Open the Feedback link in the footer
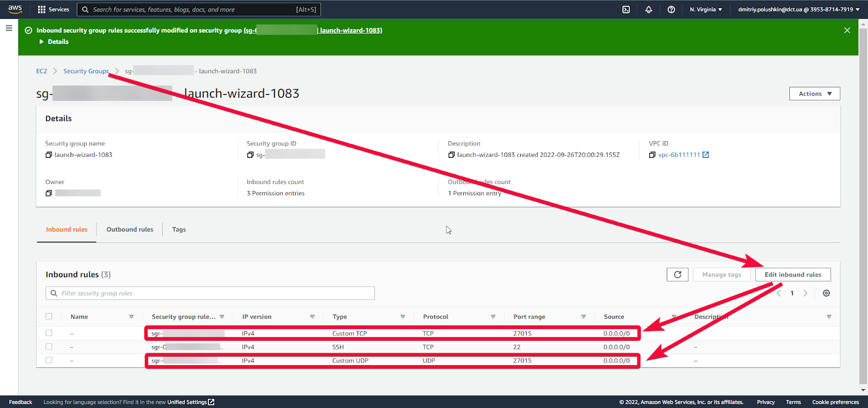868x408 pixels. [21, 402]
